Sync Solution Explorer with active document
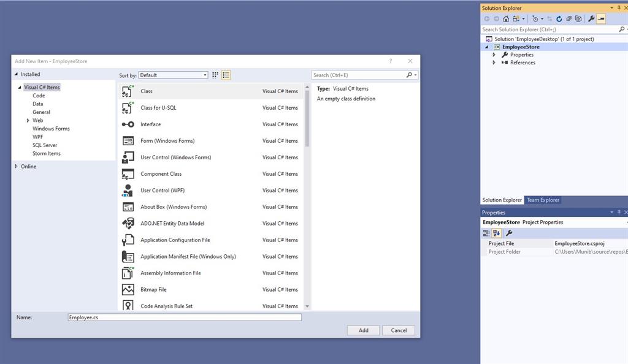Viewport: 628px width, 364px height. pos(549,18)
